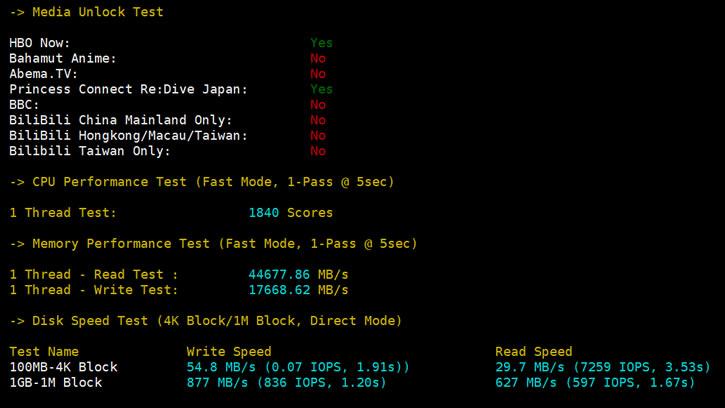The image size is (725, 408).
Task: Click the 1 Thread Test label
Action: coord(63,213)
